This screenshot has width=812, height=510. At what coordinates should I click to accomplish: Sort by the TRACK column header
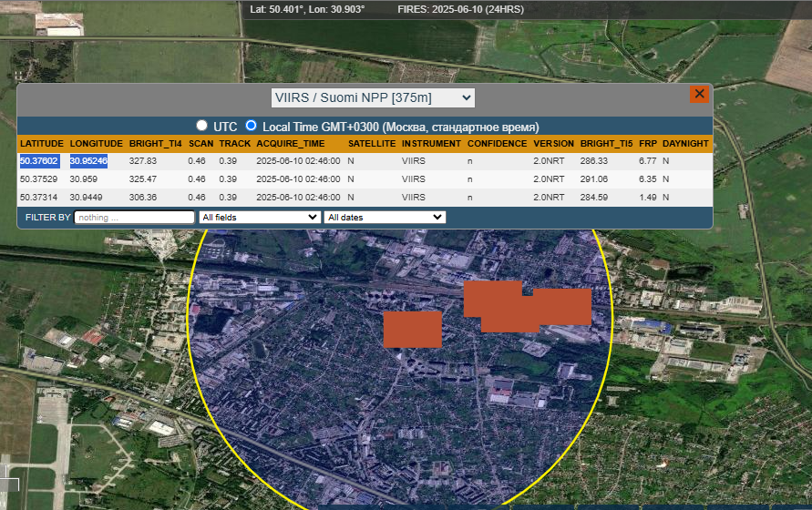(234, 143)
